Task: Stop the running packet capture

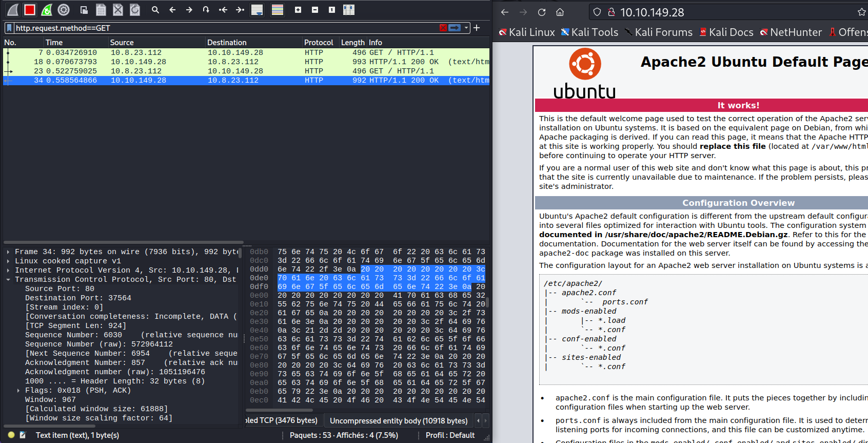Action: [30, 10]
